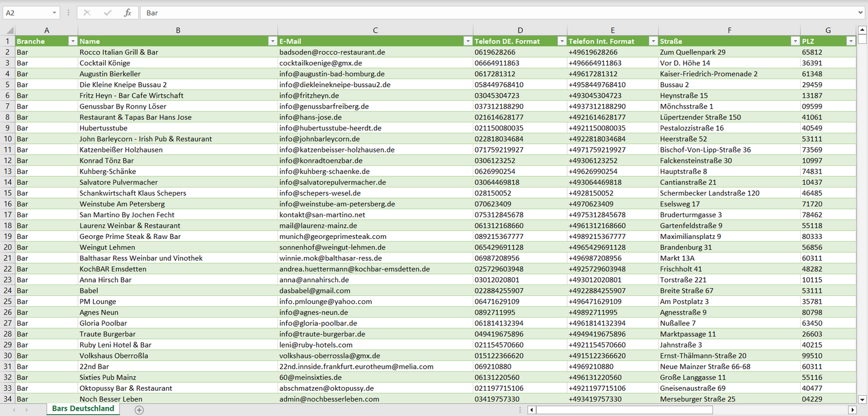Select column C header
The width and height of the screenshot is (868, 416).
pos(375,30)
